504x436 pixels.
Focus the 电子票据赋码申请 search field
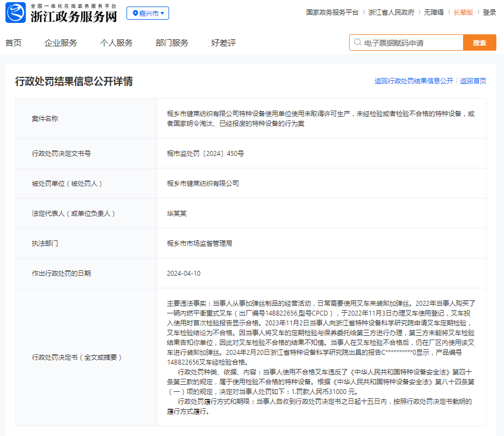click(x=409, y=43)
